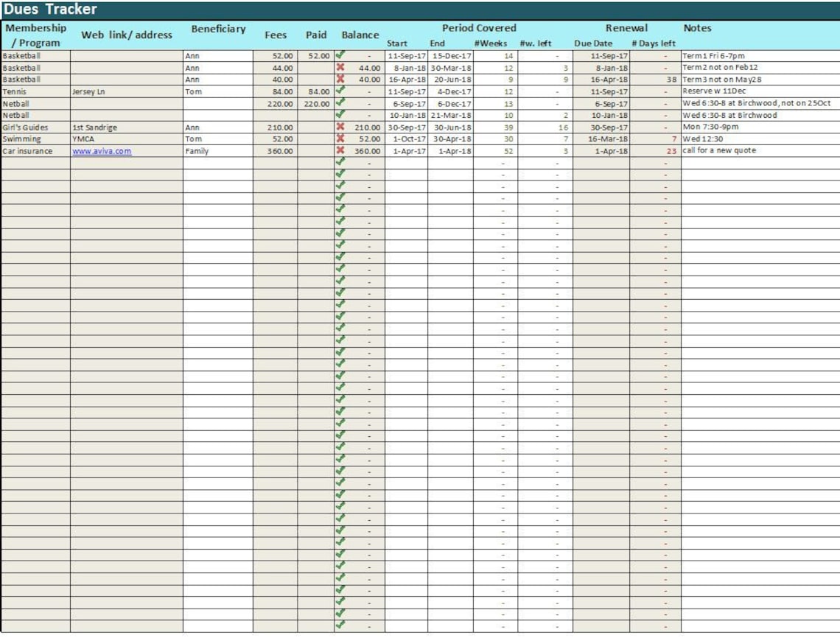Click the 1st Sandrige address cell
The width and height of the screenshot is (840, 638).
[x=127, y=127]
